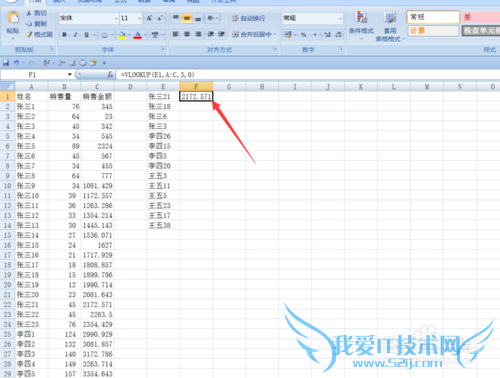Open the number (数字) group dialog launcher
Viewport: 500px width, 378px height.
point(341,49)
